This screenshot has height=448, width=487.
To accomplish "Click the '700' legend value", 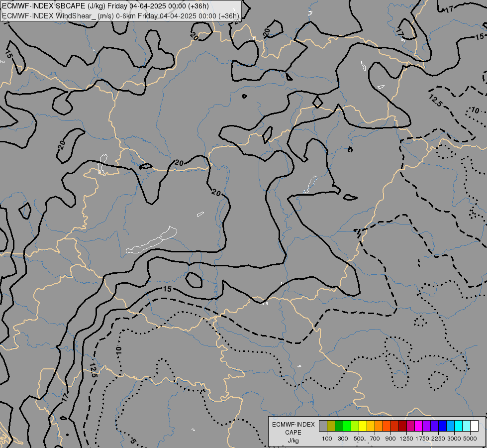I will pyautogui.click(x=375, y=439).
